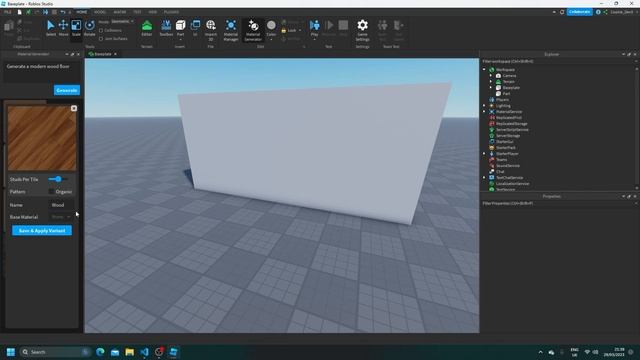Image resolution: width=640 pixels, height=360 pixels.
Task: Open Visual Studio Code from the taskbar
Action: 144,352
